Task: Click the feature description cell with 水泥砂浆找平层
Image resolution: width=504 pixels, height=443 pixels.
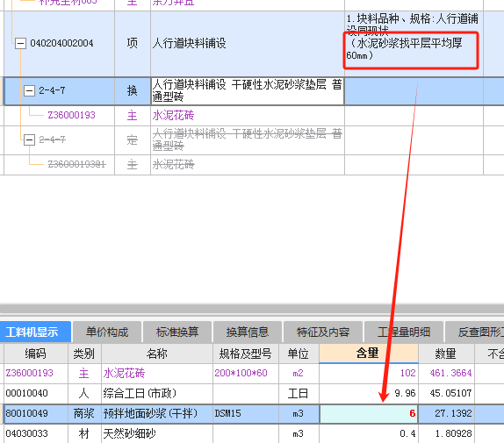Action: click(414, 44)
